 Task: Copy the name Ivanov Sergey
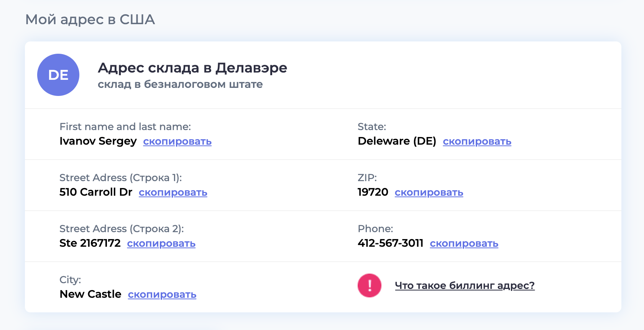coord(177,142)
